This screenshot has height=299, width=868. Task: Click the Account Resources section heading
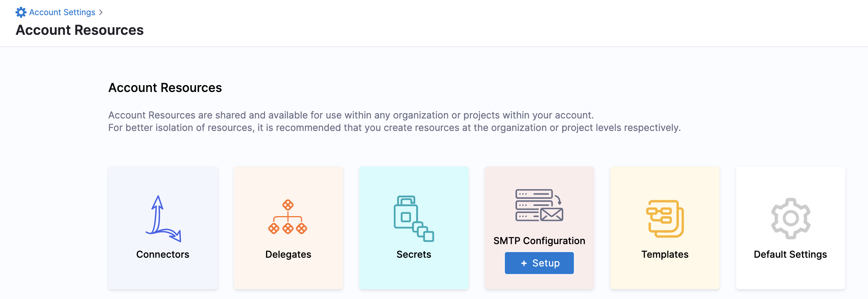[x=165, y=88]
